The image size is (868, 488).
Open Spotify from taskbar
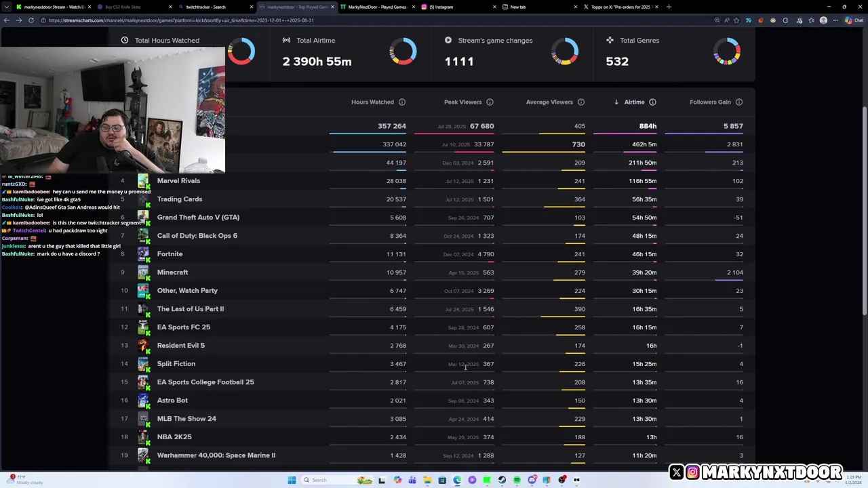517,480
